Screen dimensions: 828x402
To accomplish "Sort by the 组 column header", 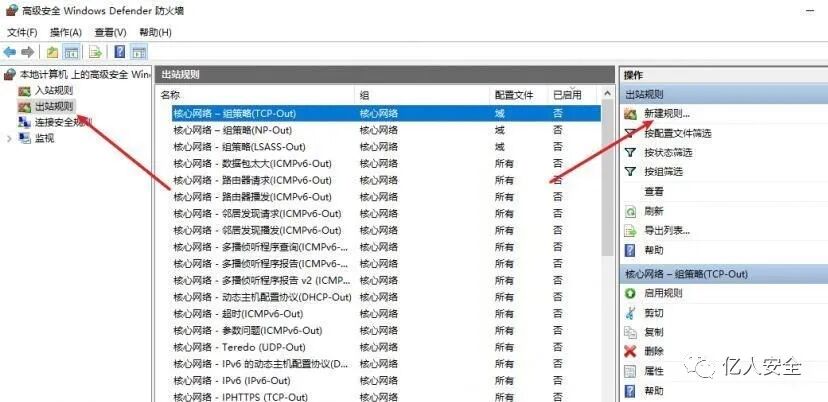I will [x=422, y=95].
